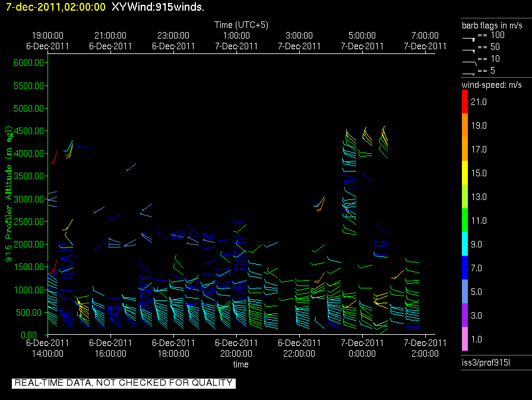Click the orange barbs near 3000 m around 22:30
Image resolution: width=532 pixels, height=400 pixels.
pyautogui.click(x=321, y=204)
